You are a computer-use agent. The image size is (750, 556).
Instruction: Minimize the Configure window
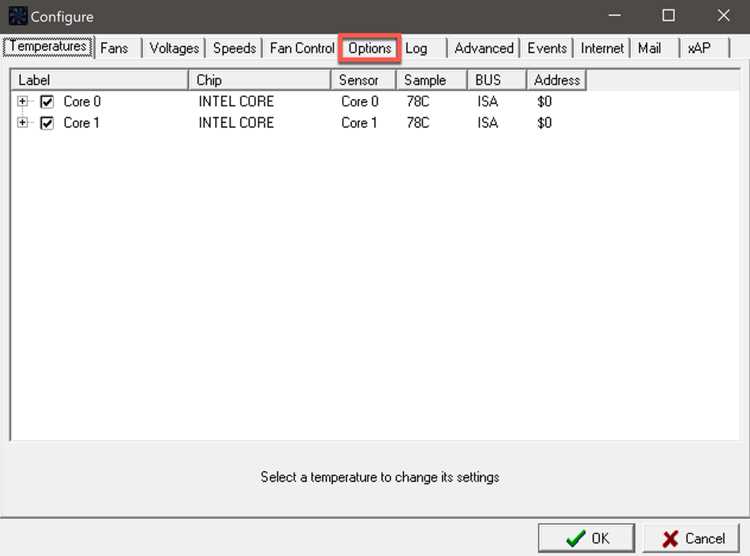click(x=615, y=15)
